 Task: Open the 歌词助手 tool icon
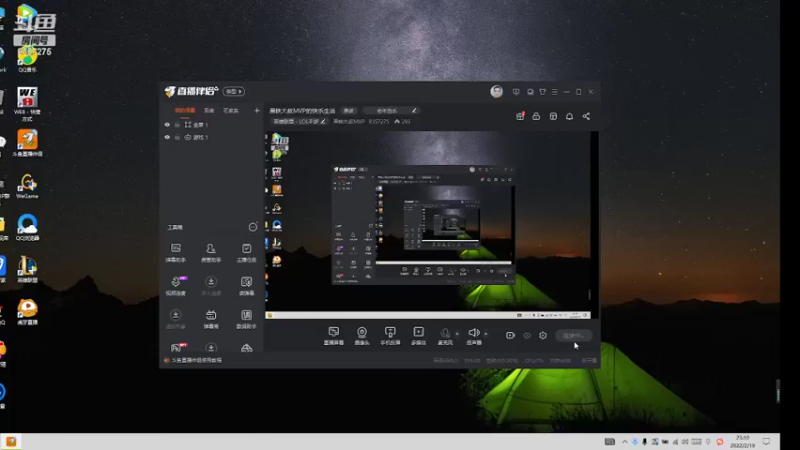(246, 319)
